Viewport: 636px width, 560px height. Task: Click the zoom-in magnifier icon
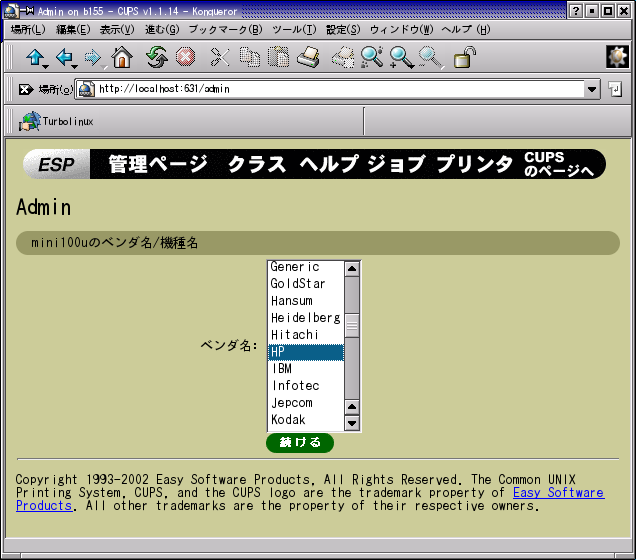pyautogui.click(x=401, y=57)
